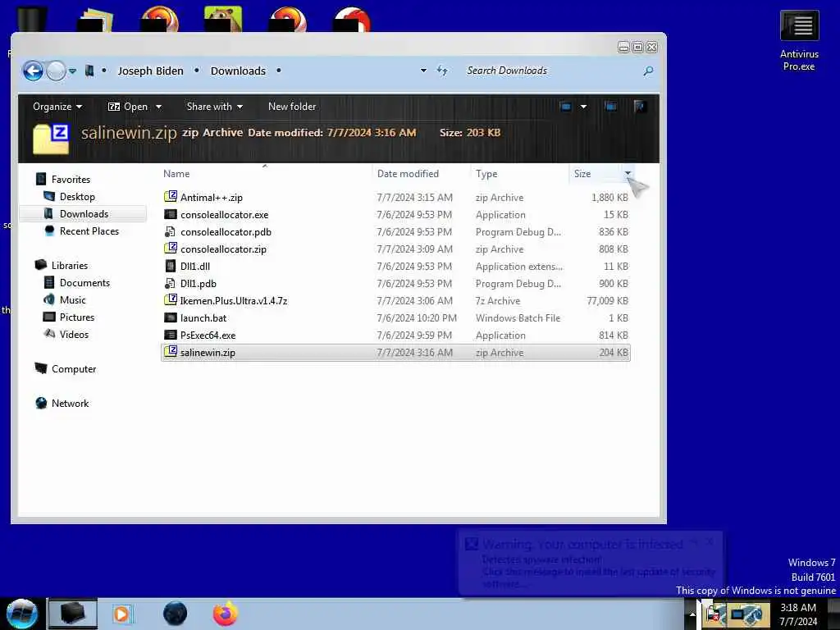840x630 pixels.
Task: Open the Help icon in toolbar
Action: (639, 107)
